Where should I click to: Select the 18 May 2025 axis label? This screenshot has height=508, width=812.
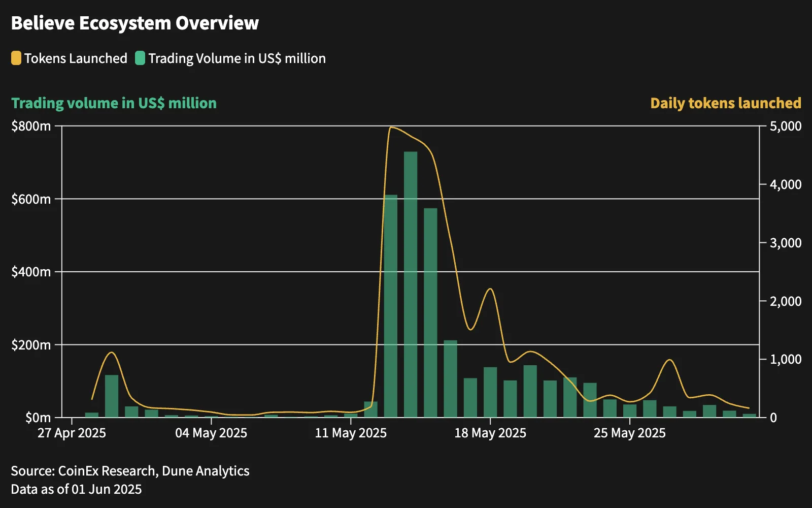(x=490, y=433)
